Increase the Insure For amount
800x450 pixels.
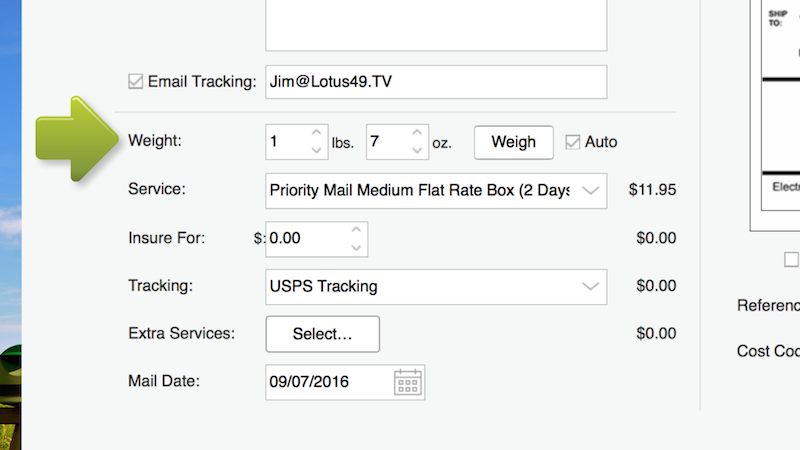click(x=355, y=229)
